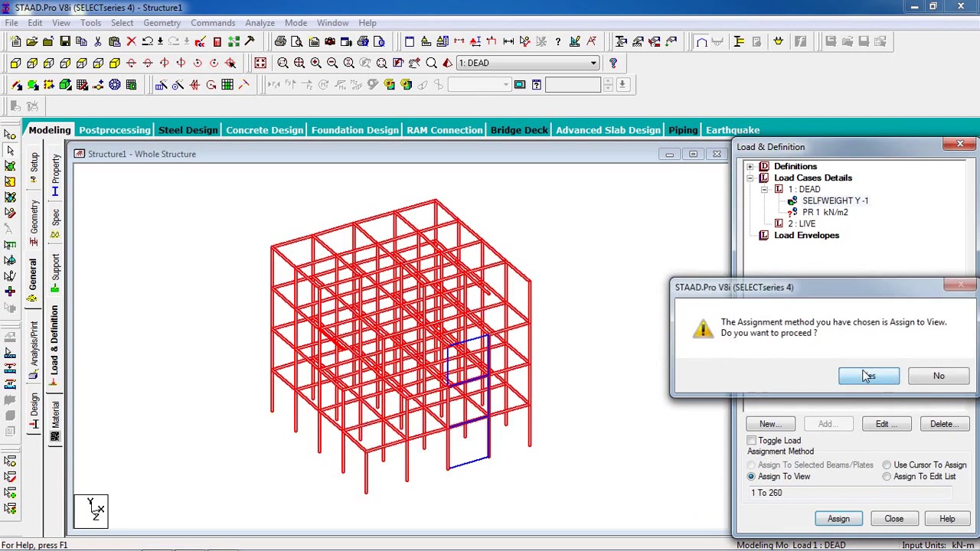Click the Print printer icon

280,41
